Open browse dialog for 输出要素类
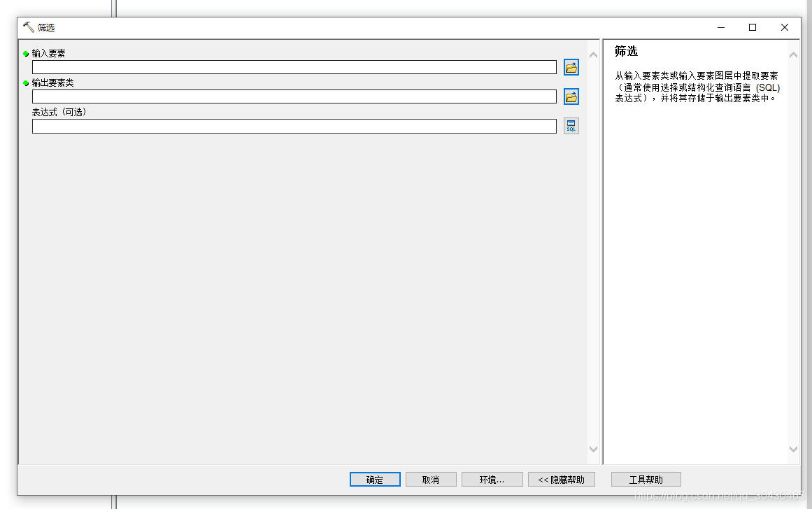This screenshot has width=812, height=509. pyautogui.click(x=571, y=96)
